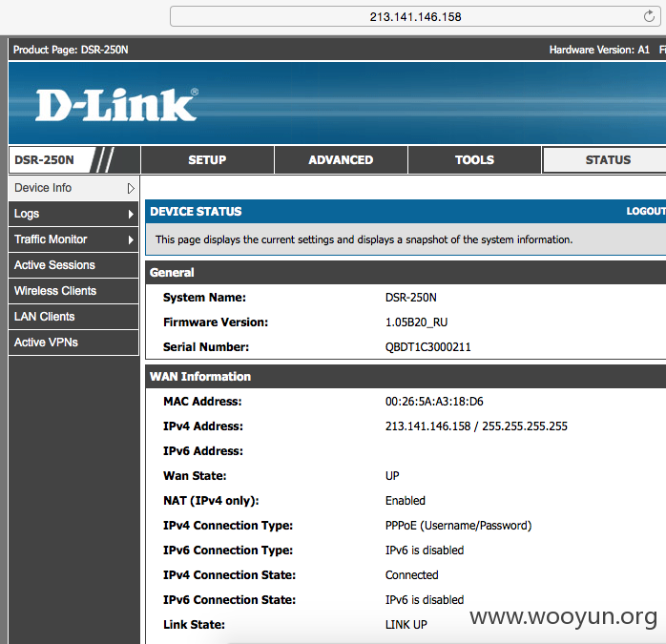Viewport: 666px width, 644px height.
Task: Click the Firmware Version: label
Action: [216, 322]
